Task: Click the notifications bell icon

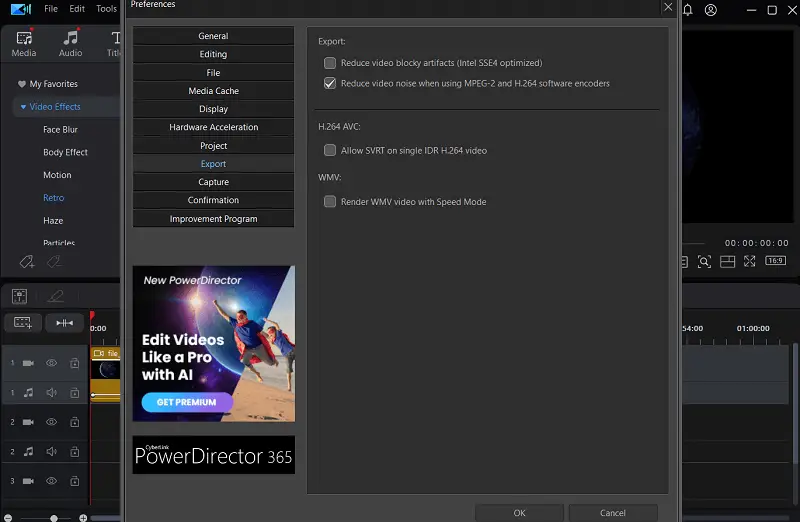Action: click(688, 10)
